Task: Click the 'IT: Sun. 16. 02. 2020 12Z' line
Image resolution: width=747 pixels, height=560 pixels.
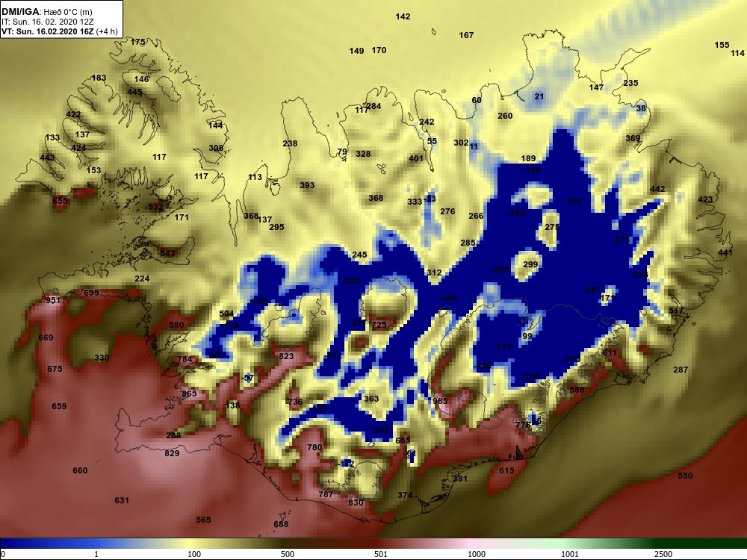Action: pos(48,22)
